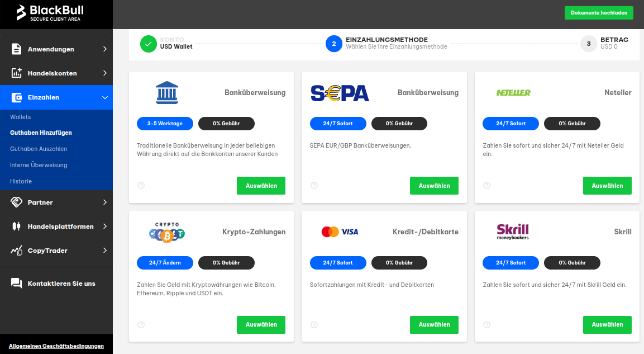The height and width of the screenshot is (354, 644).
Task: Click the Skrill moneybookers logo
Action: click(x=512, y=232)
